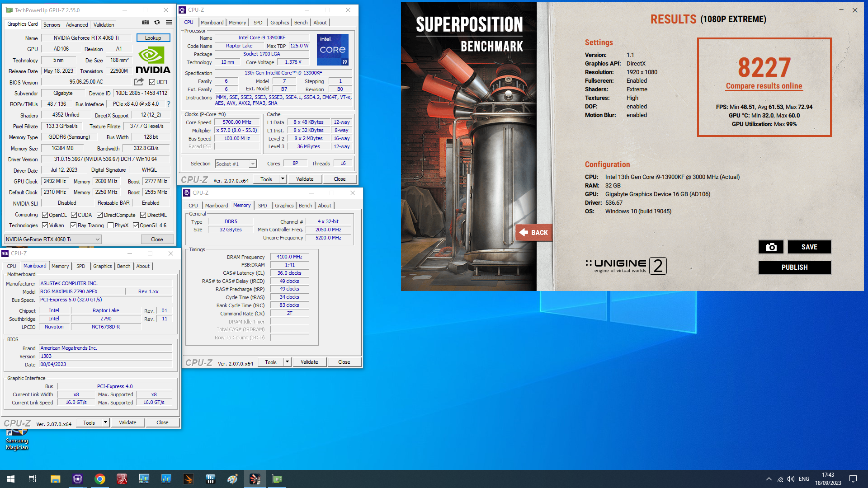Click the Lookup button in GPU-Z
Screen dimensions: 868x488
pyautogui.click(x=153, y=38)
